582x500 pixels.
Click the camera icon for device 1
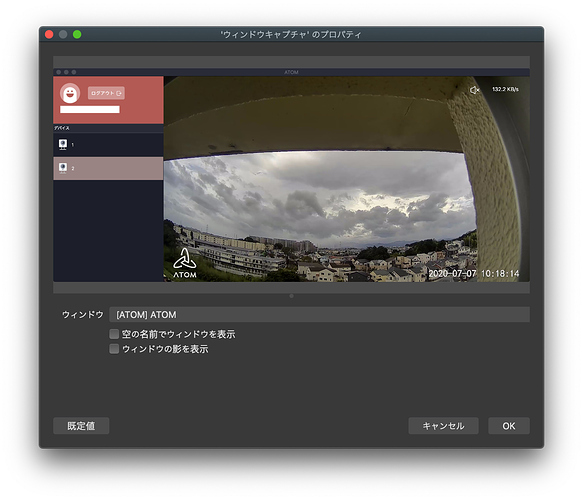click(63, 144)
